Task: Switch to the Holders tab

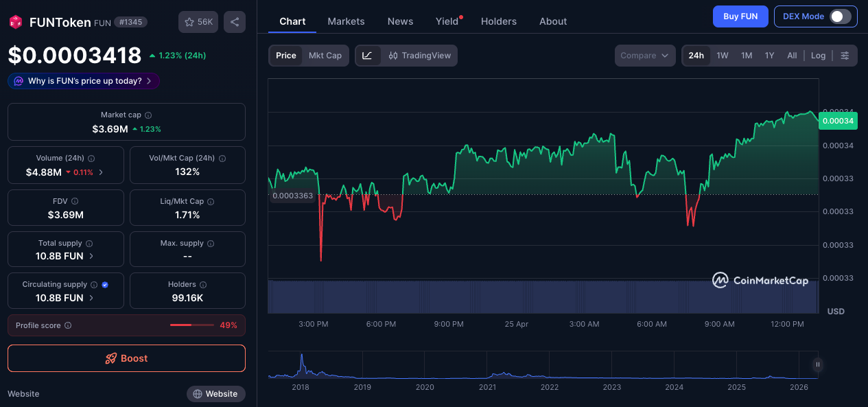Action: (498, 21)
